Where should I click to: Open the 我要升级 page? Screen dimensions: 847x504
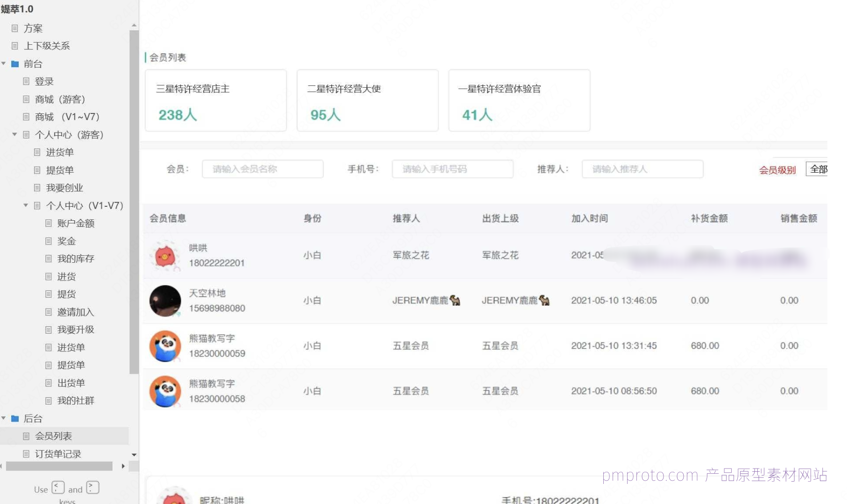76,329
